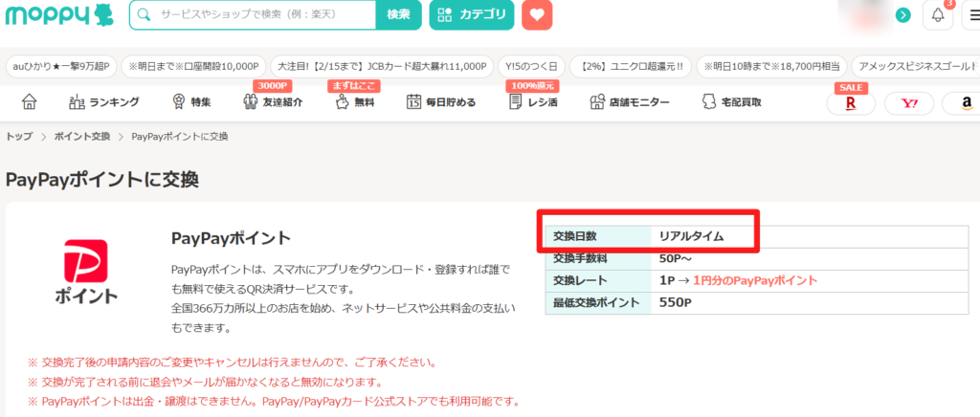
Task: Click the まずはここ badge above 無料
Action: 354,86
